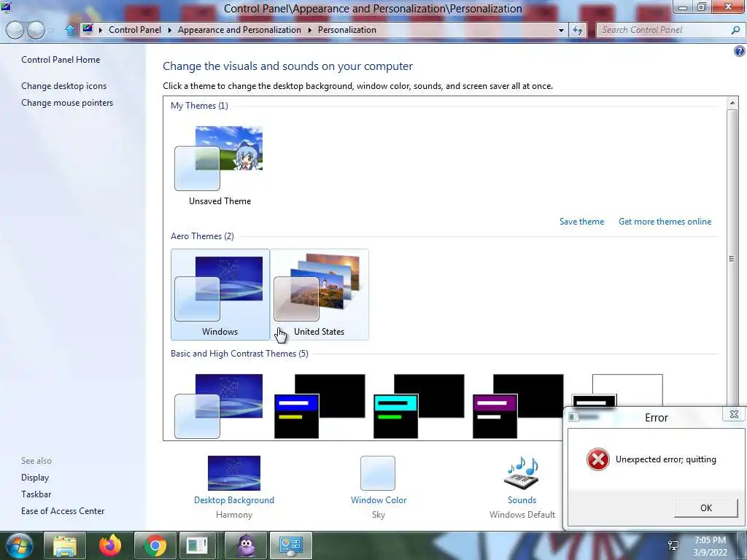Open Ease of Access Center

tap(63, 511)
